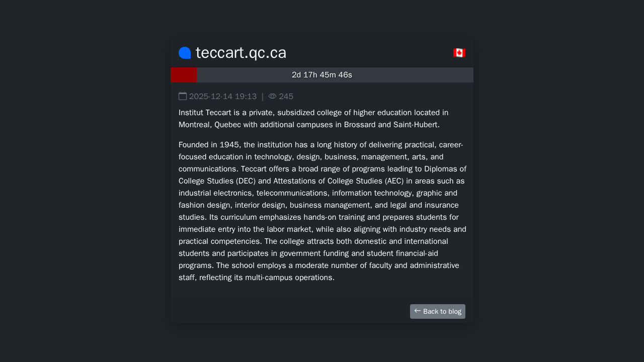The height and width of the screenshot is (362, 644).
Task: Go back via the Back to blog label
Action: tap(442, 312)
